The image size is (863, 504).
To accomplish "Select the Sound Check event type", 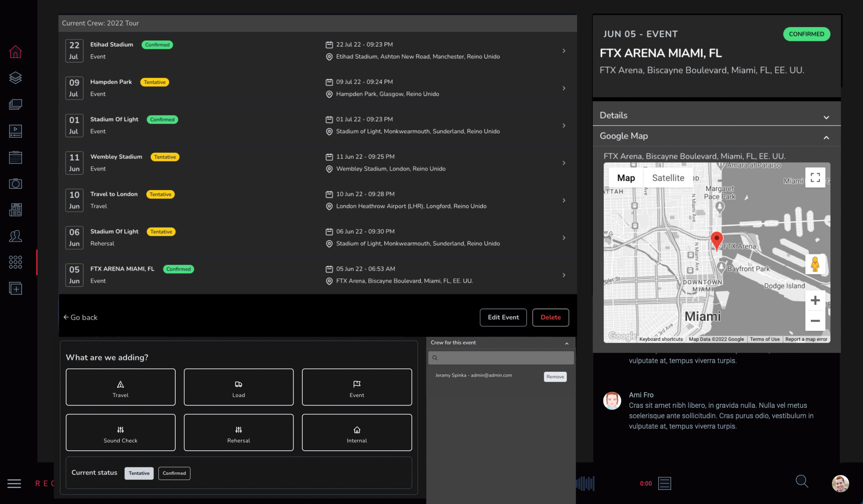I will tap(120, 433).
